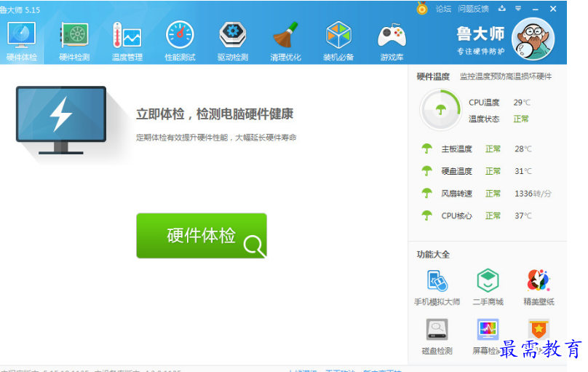The image size is (588, 372).
Task: Click the umbrella icon beside CPU核心
Action: point(426,215)
